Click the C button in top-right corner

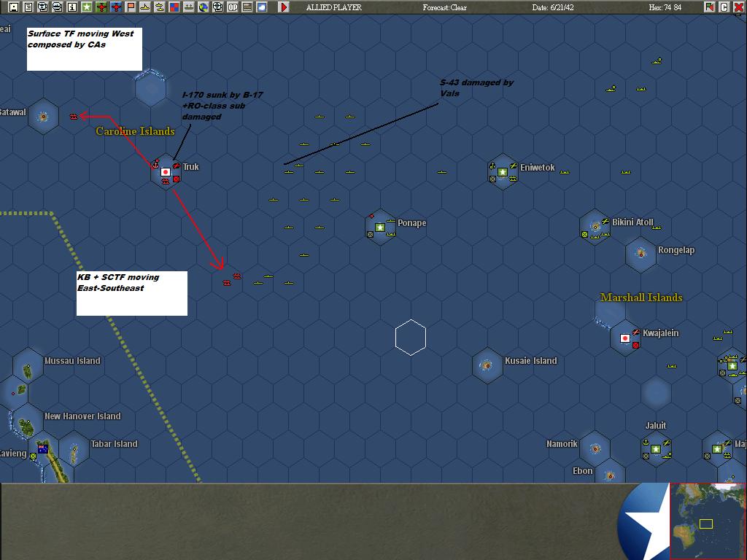[x=724, y=7]
